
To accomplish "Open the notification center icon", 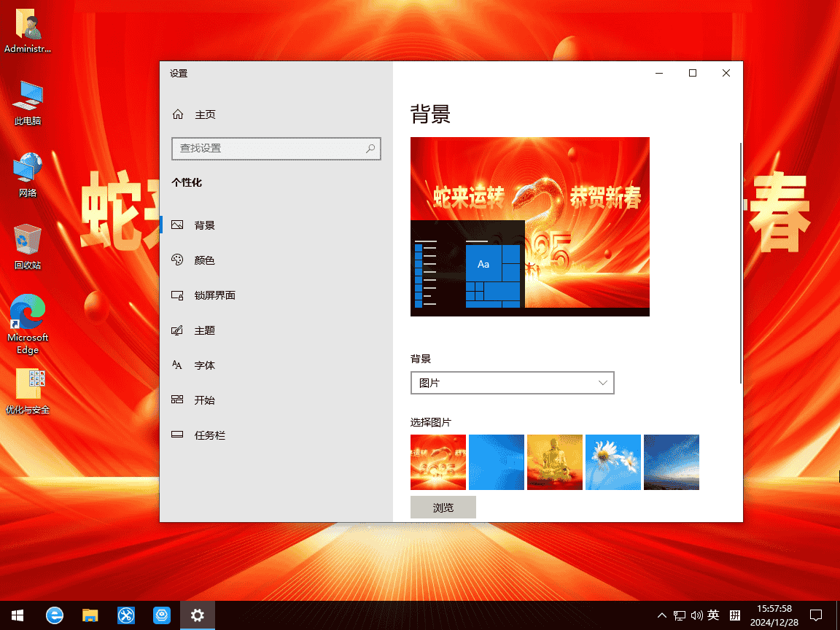I will pos(816,615).
